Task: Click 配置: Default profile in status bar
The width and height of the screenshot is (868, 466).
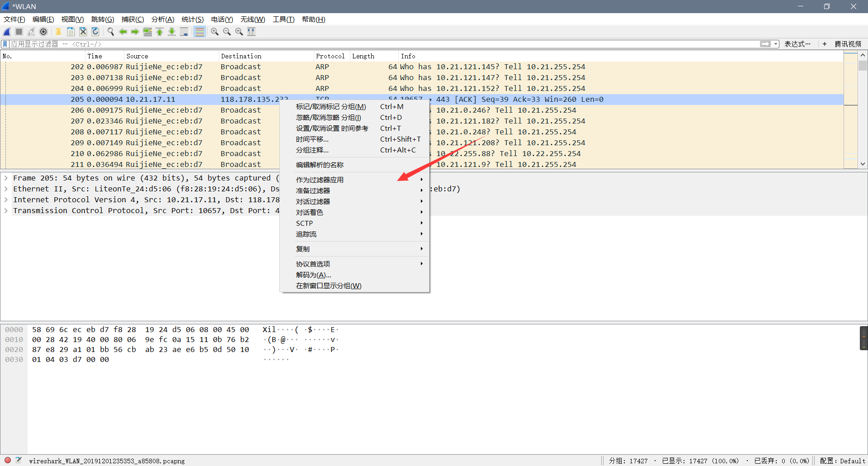Action: click(842, 461)
